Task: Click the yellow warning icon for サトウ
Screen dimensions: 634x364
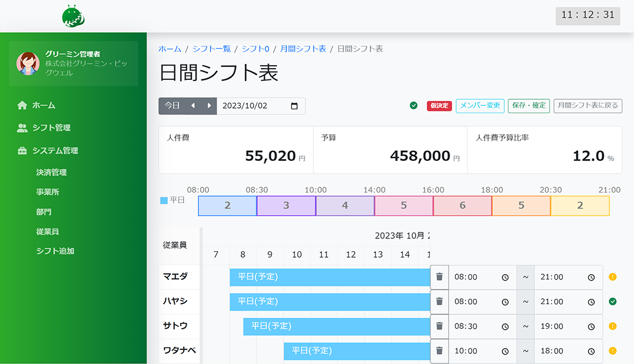Action: (x=612, y=326)
